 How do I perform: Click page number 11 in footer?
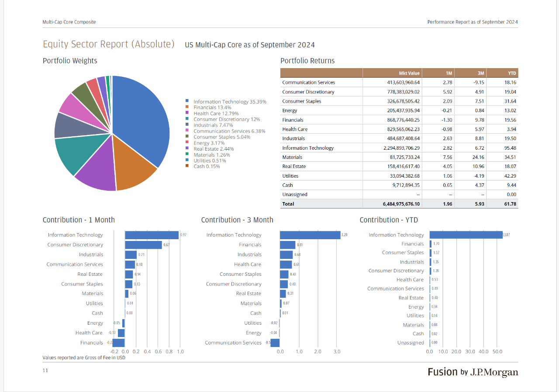(x=45, y=371)
